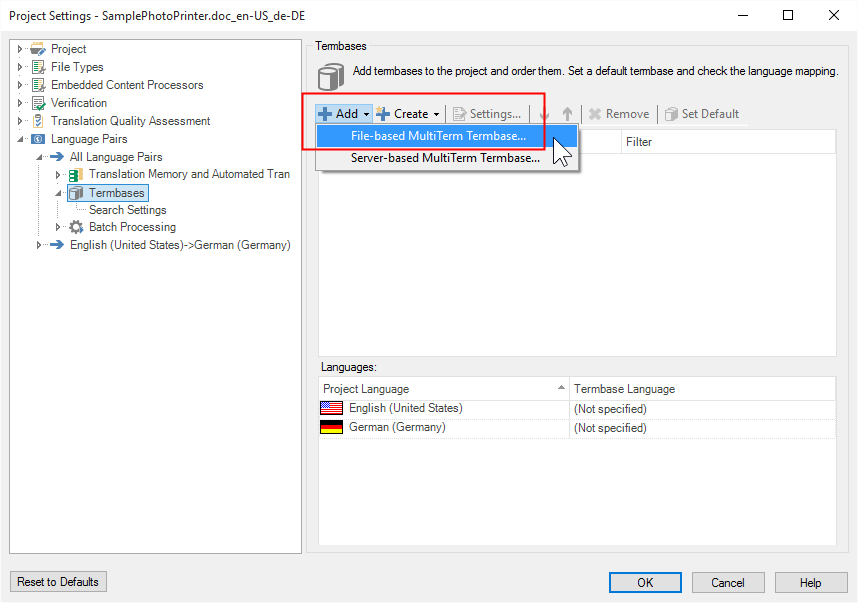This screenshot has height=603, width=858.
Task: Choose Server-based MultiTerm Termbase option
Action: pos(445,158)
